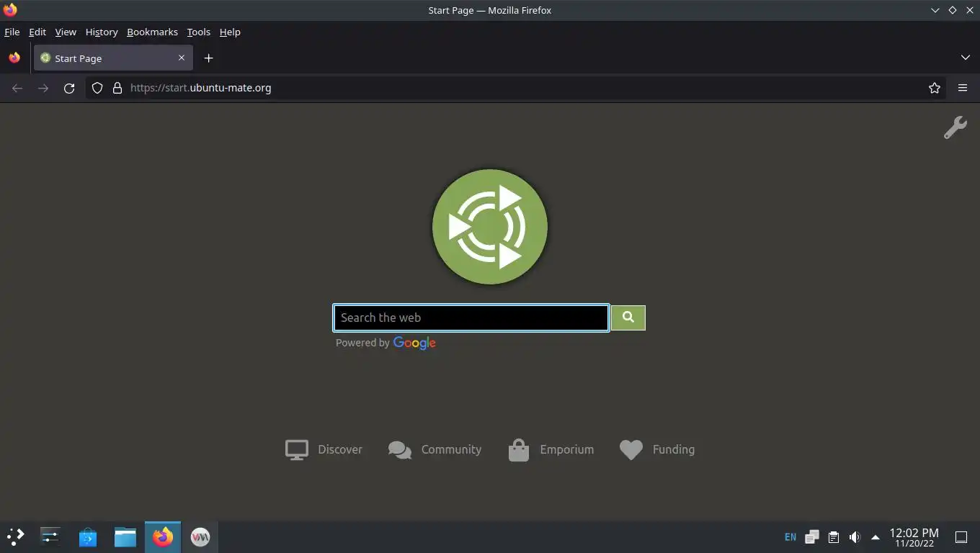Click the Google logo
Screen dimensions: 980x553
click(414, 343)
